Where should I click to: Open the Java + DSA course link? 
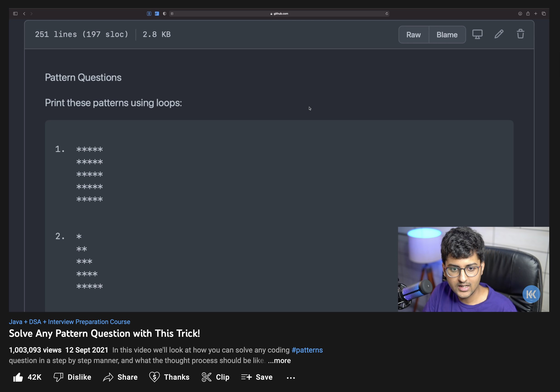click(69, 322)
